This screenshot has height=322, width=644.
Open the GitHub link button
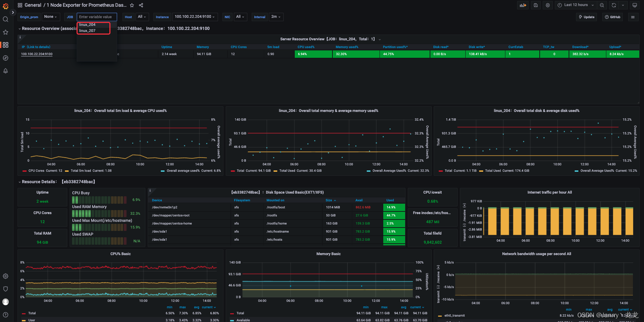pos(612,17)
